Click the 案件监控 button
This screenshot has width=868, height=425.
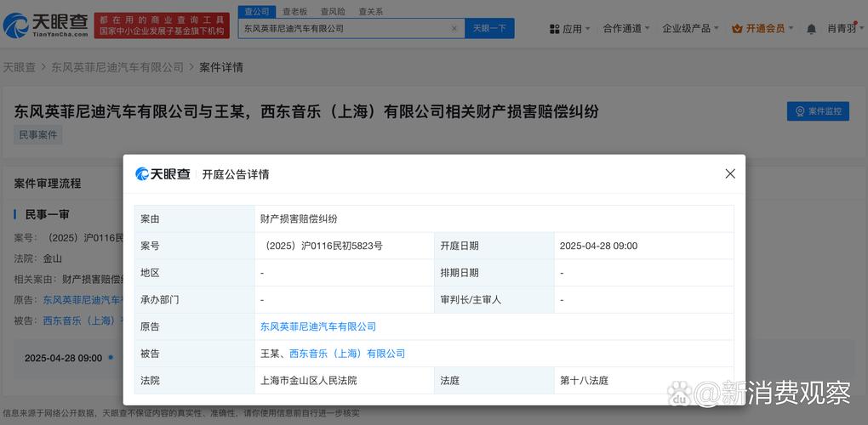(818, 111)
